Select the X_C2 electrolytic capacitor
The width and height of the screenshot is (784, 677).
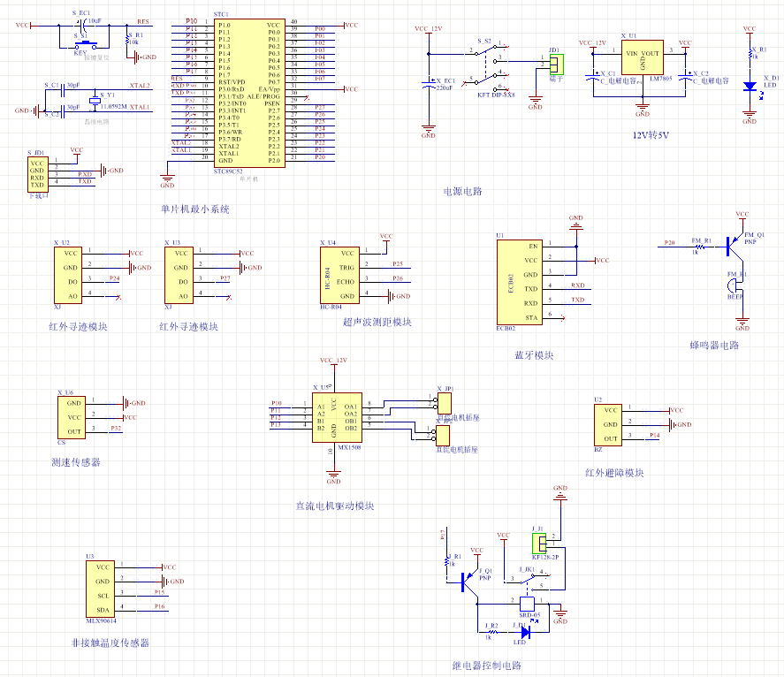click(x=686, y=78)
